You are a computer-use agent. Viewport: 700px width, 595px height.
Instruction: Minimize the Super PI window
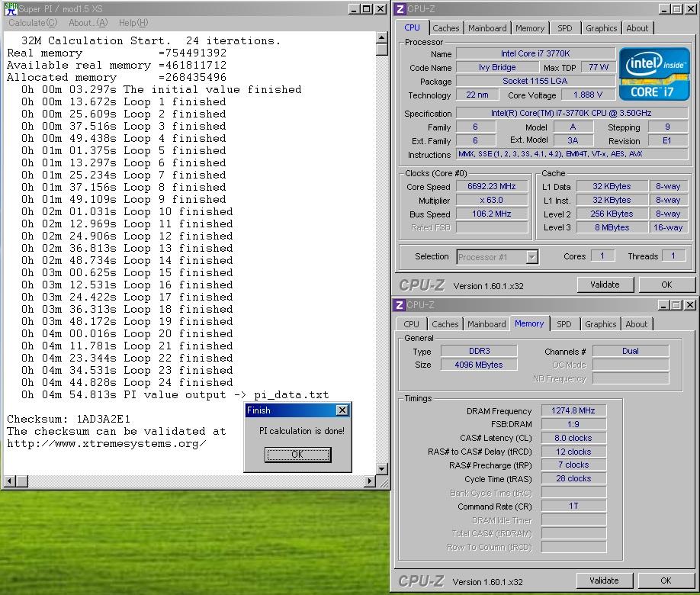click(354, 9)
